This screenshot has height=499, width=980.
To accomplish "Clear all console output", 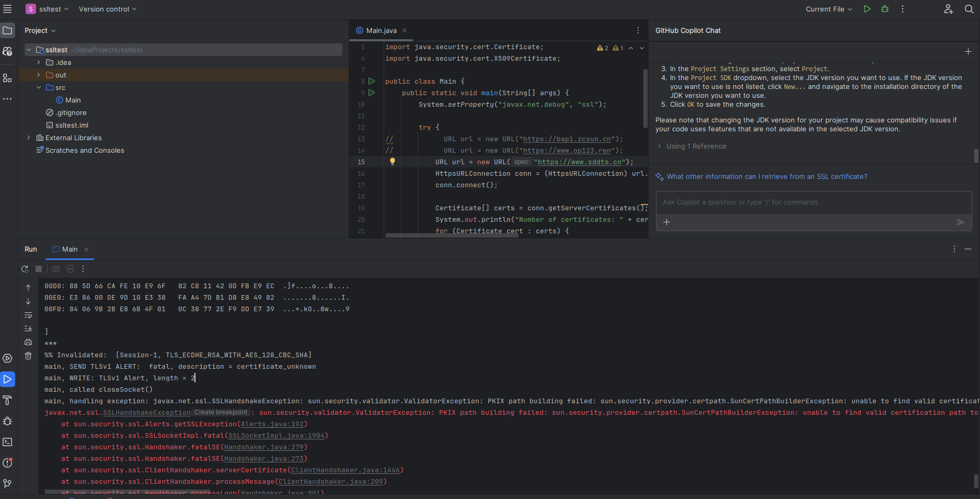I will click(x=28, y=356).
